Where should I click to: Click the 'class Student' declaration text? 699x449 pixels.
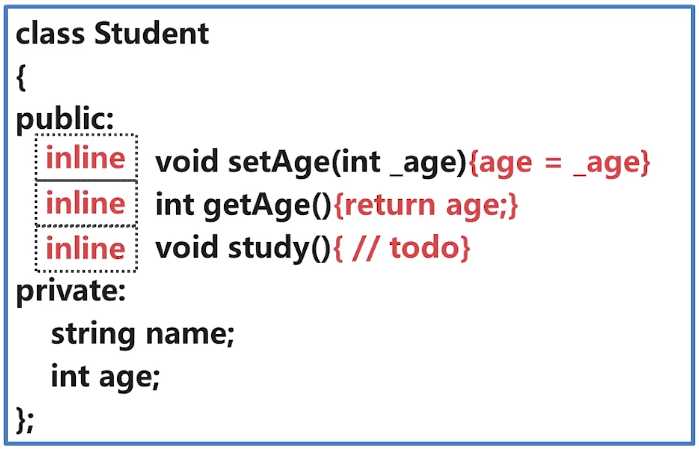pos(112,33)
